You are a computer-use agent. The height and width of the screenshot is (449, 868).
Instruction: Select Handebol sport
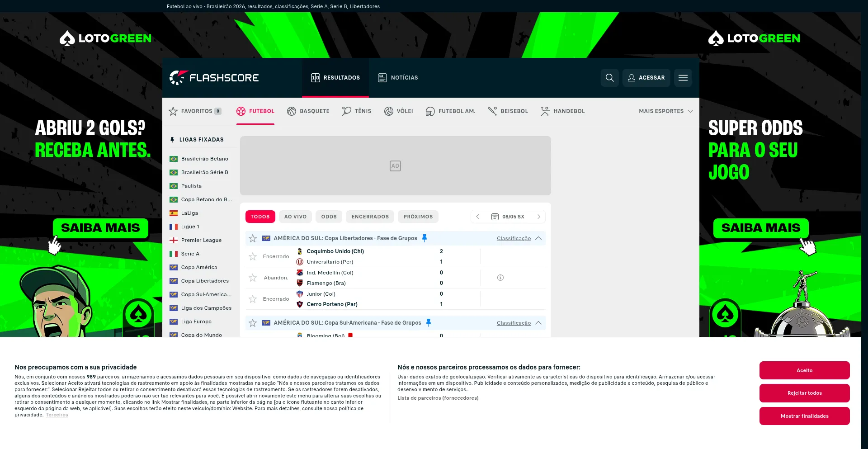coord(563,111)
